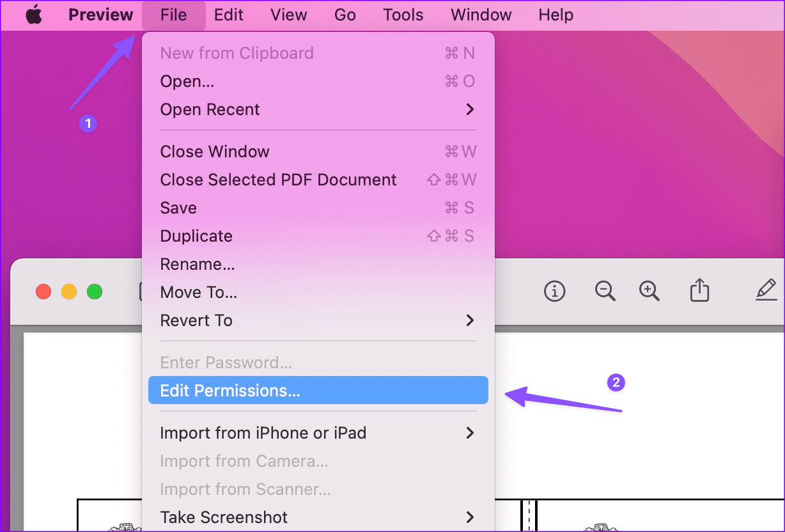The image size is (785, 532).
Task: Expand the Revert To submenu
Action: pos(318,320)
